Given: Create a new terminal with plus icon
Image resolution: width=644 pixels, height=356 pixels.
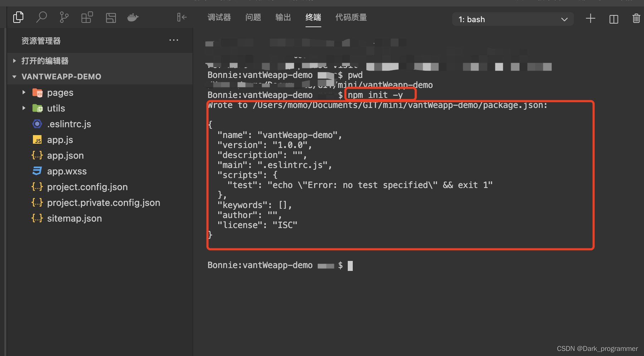Looking at the screenshot, I should tap(590, 19).
